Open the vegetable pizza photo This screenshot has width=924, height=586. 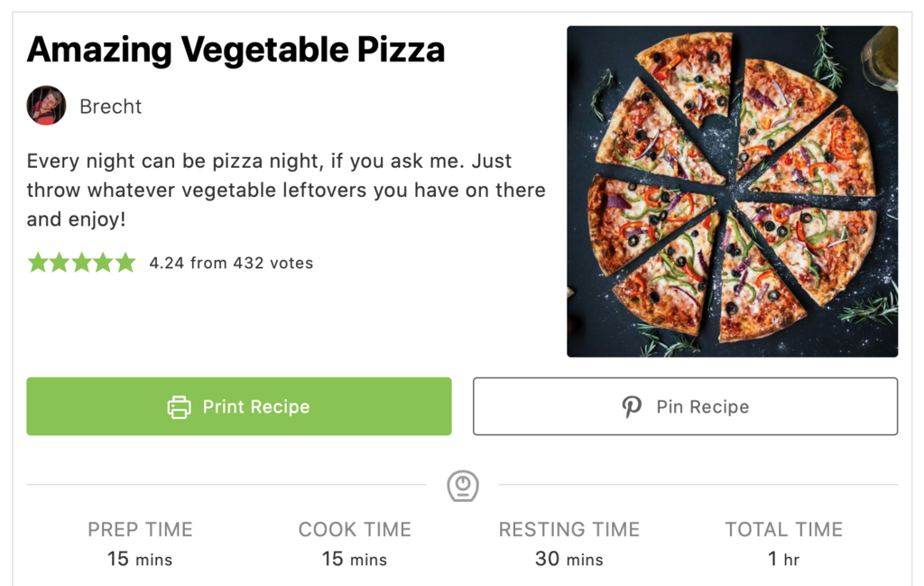pyautogui.click(x=732, y=191)
